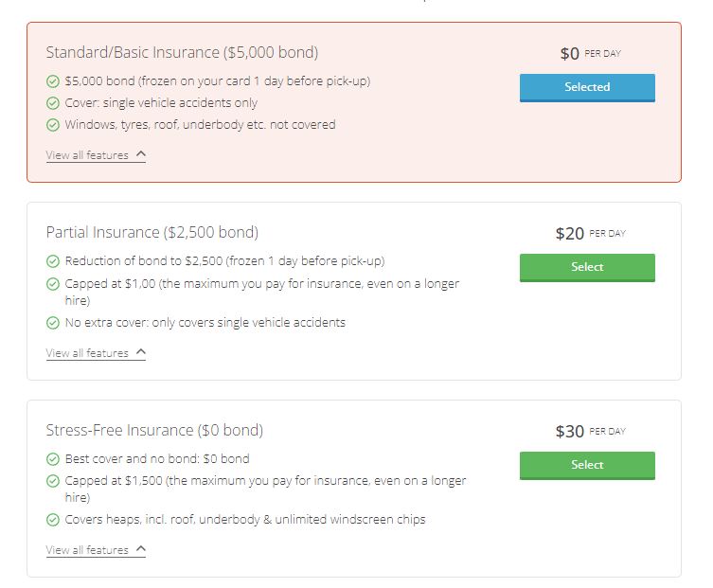This screenshot has height=588, width=713.
Task: Click the "Partial Insurance ($2,500 bond)" heading
Action: pyautogui.click(x=152, y=232)
